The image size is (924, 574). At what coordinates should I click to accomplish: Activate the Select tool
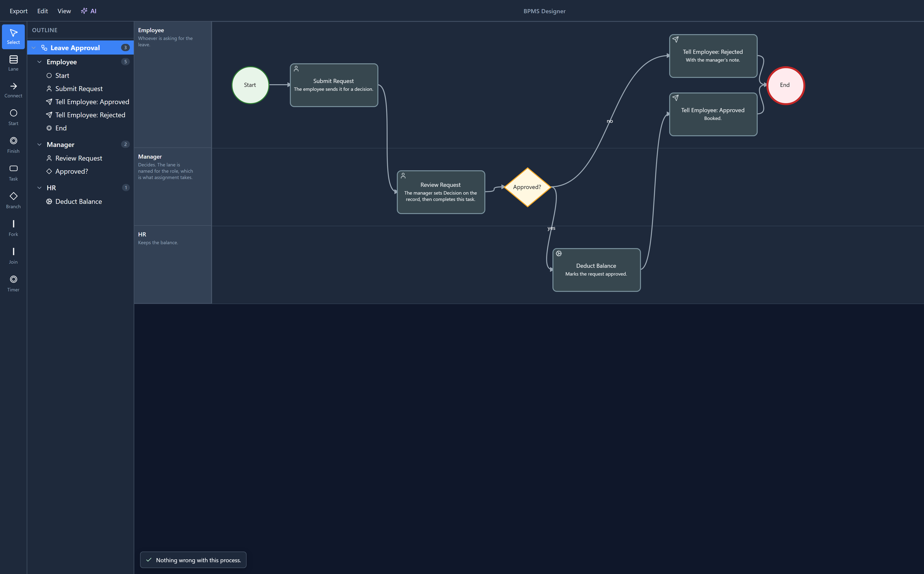click(x=13, y=37)
